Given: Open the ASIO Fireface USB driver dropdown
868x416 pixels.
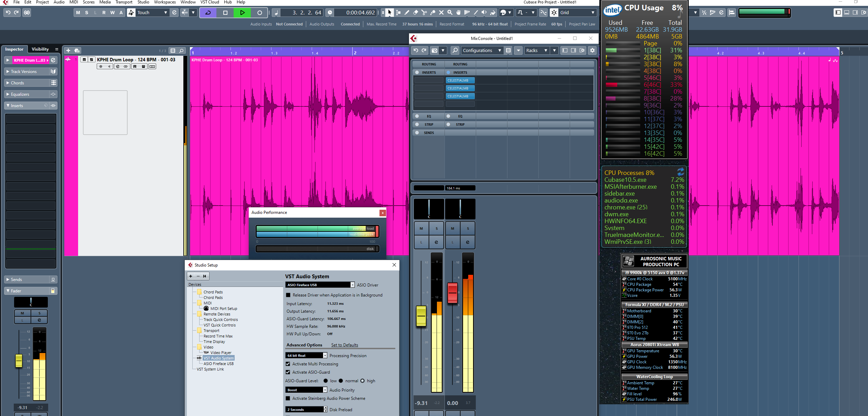Looking at the screenshot, I should point(320,285).
